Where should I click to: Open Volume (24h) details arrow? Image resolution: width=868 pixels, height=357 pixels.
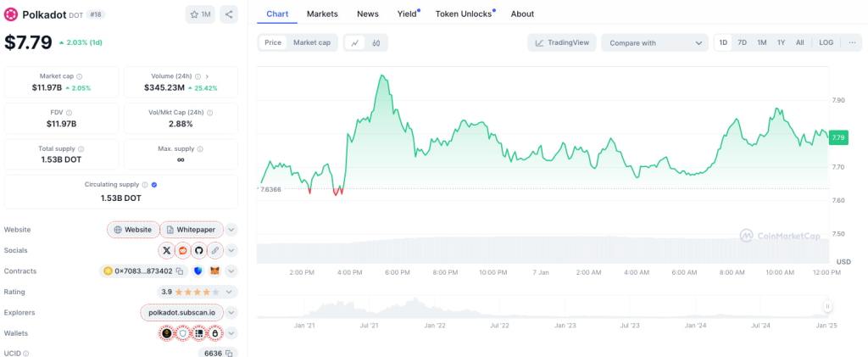(207, 76)
